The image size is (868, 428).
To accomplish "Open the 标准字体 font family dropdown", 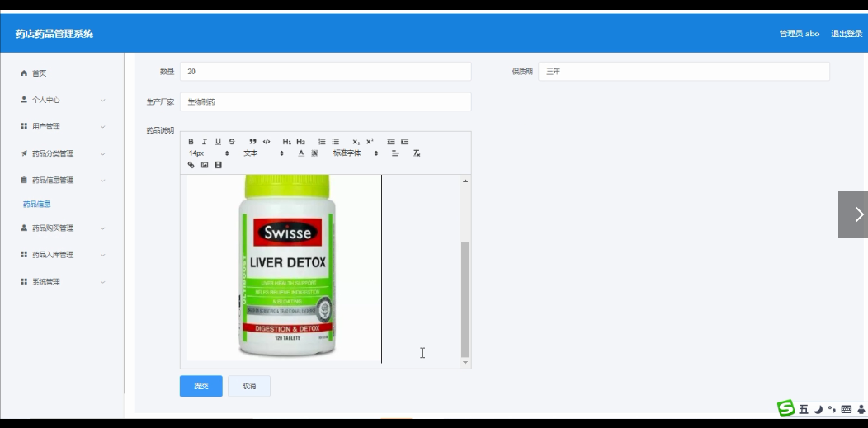I will tap(356, 153).
